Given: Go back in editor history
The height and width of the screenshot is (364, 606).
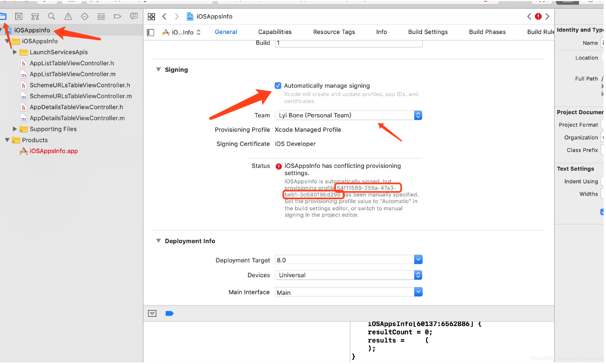Looking at the screenshot, I should click(164, 16).
